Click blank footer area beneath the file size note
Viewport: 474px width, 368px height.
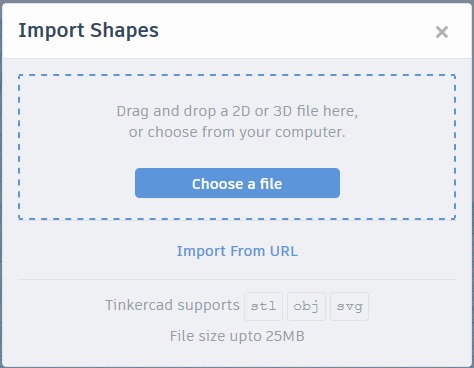point(237,355)
